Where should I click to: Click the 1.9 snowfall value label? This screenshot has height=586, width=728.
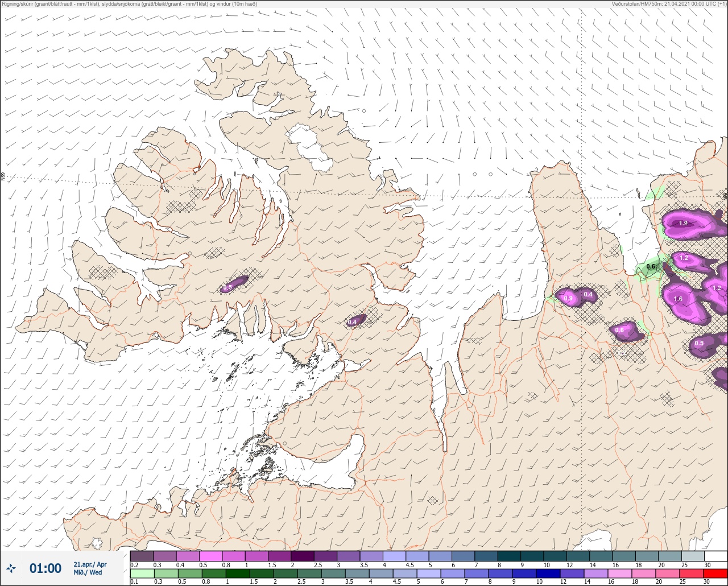pos(684,224)
